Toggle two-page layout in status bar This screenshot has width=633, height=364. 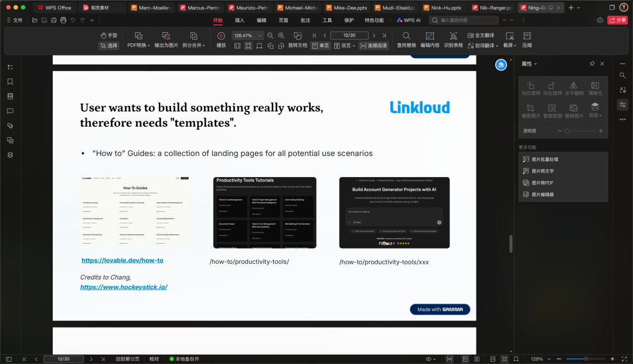click(477, 359)
